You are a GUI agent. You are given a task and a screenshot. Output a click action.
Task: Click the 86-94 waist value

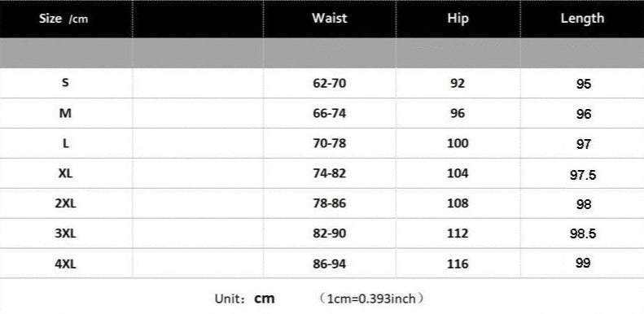point(330,264)
